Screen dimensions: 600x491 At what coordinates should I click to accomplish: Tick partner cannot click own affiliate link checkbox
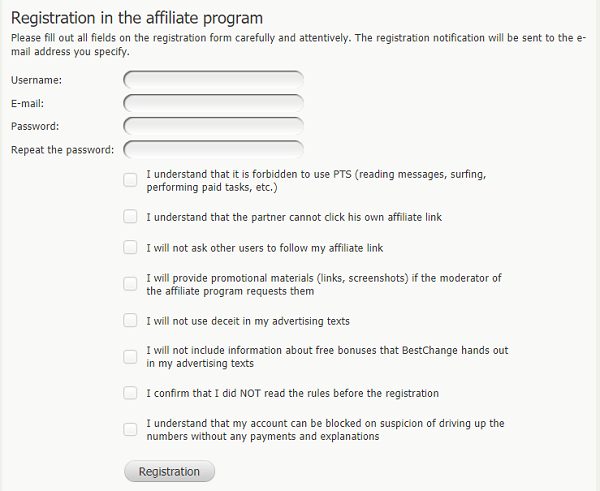[x=130, y=217]
